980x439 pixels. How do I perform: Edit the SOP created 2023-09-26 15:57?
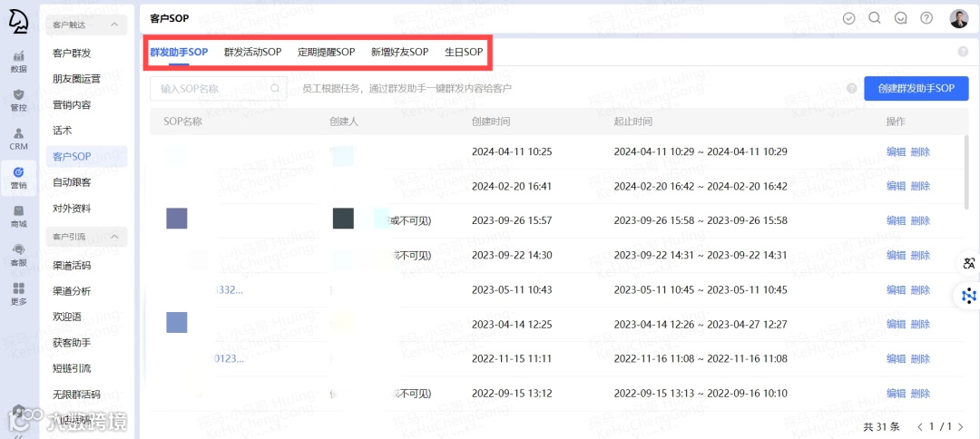pos(896,220)
